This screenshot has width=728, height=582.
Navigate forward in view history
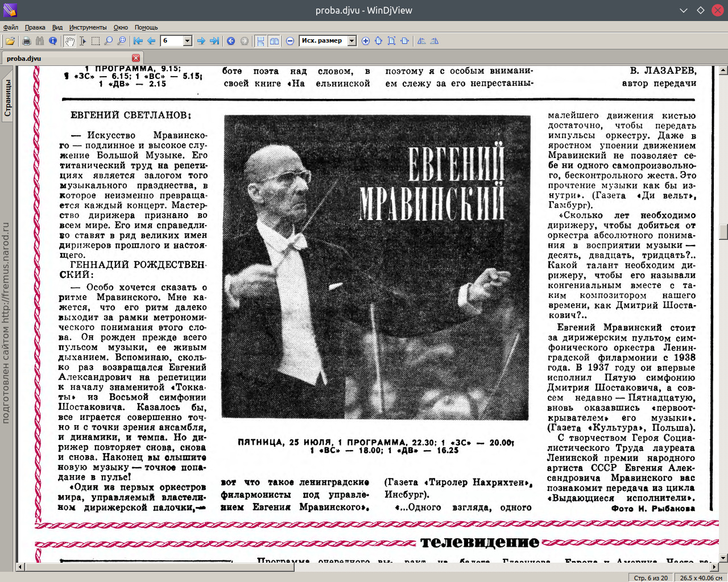(245, 41)
